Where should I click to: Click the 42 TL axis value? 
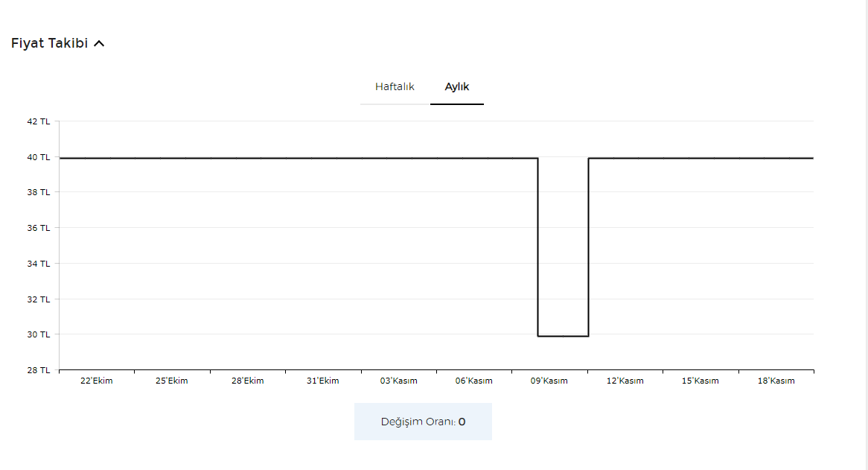(x=38, y=121)
